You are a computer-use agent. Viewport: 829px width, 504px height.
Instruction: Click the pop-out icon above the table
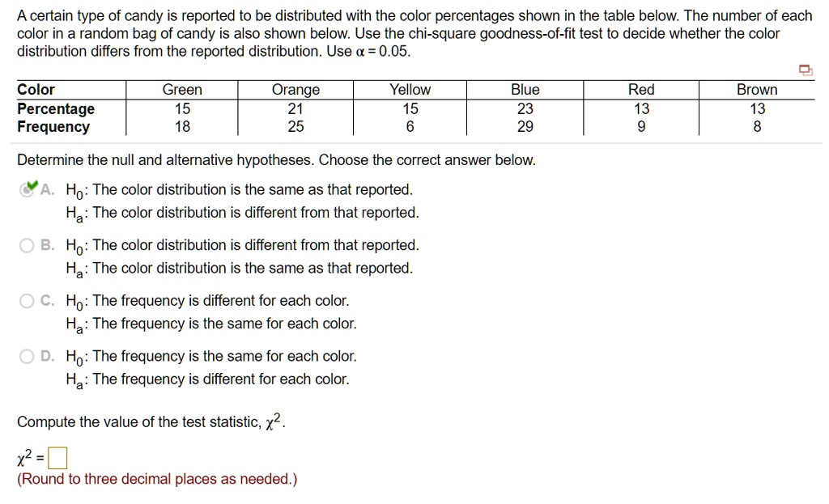(805, 71)
